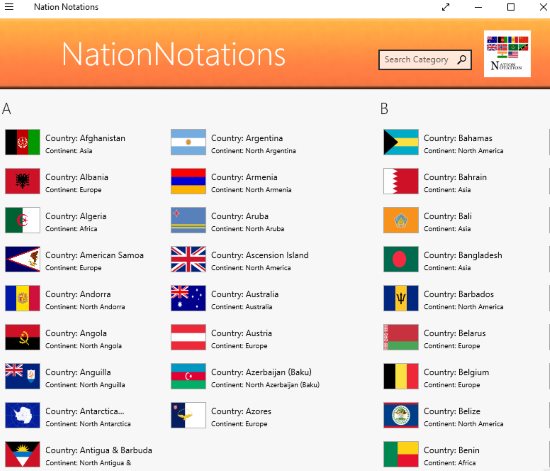This screenshot has height=471, width=550.
Task: Select the Albania flag icon
Action: pyautogui.click(x=22, y=181)
